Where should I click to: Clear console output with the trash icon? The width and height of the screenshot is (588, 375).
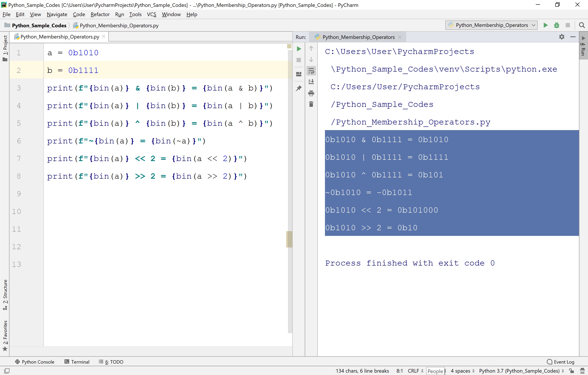pyautogui.click(x=311, y=104)
